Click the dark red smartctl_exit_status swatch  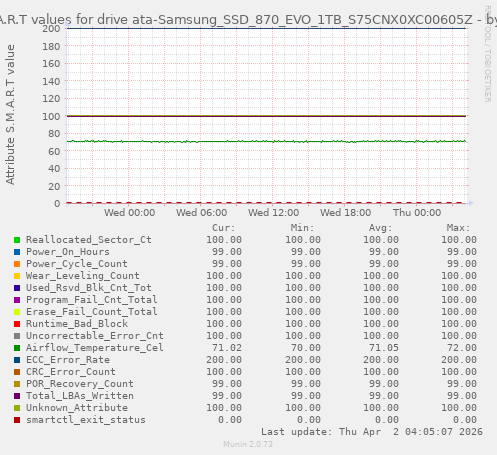tap(17, 420)
